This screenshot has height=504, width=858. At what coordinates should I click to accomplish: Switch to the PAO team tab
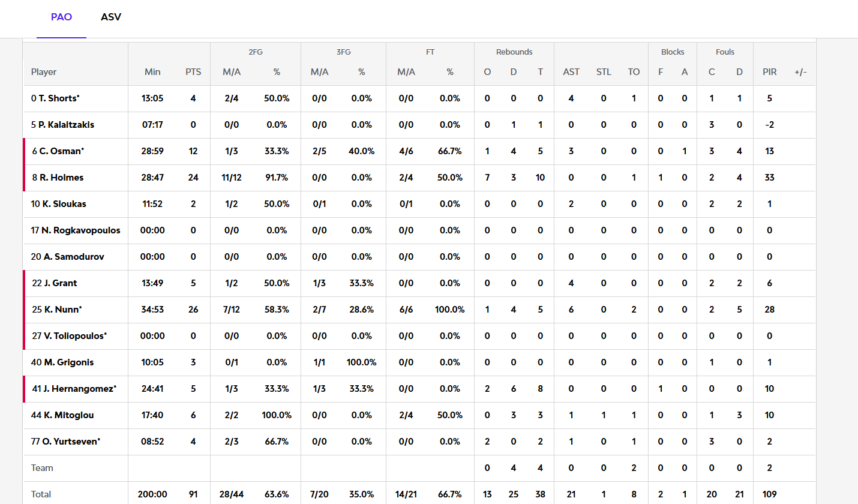[61, 17]
